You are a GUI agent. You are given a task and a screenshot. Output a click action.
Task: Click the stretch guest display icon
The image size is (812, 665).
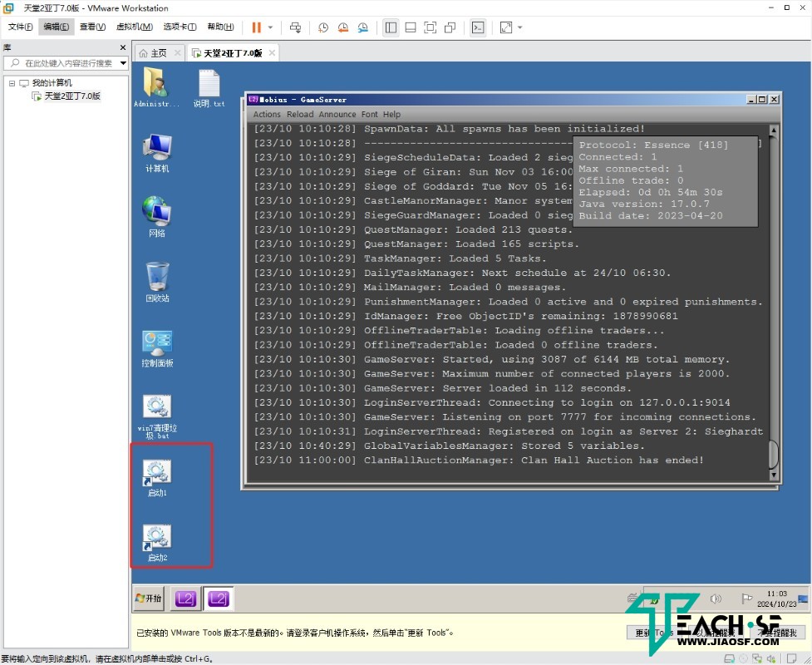(x=506, y=27)
